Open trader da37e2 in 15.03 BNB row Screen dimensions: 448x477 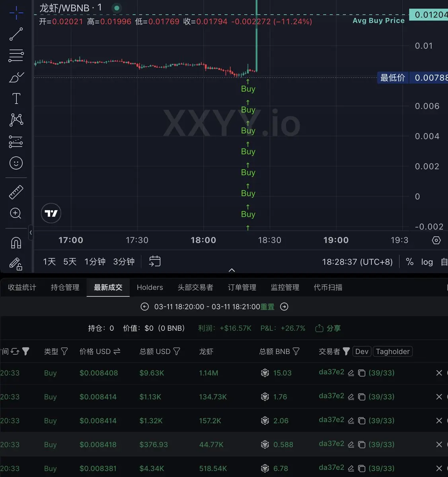click(331, 372)
